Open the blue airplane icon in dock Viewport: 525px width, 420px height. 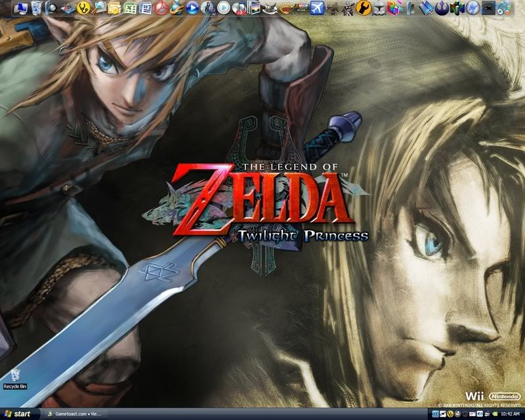coord(317,8)
